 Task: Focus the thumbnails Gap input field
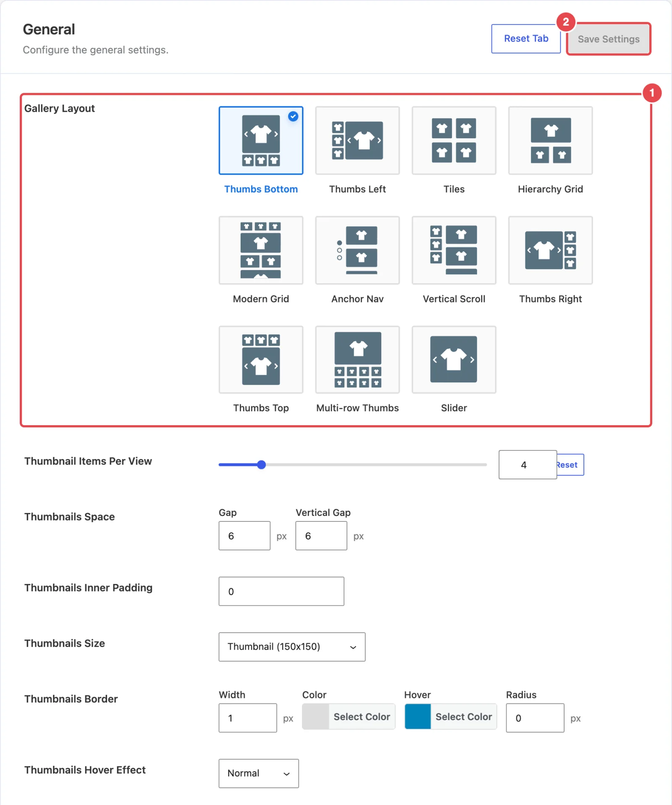(x=244, y=536)
